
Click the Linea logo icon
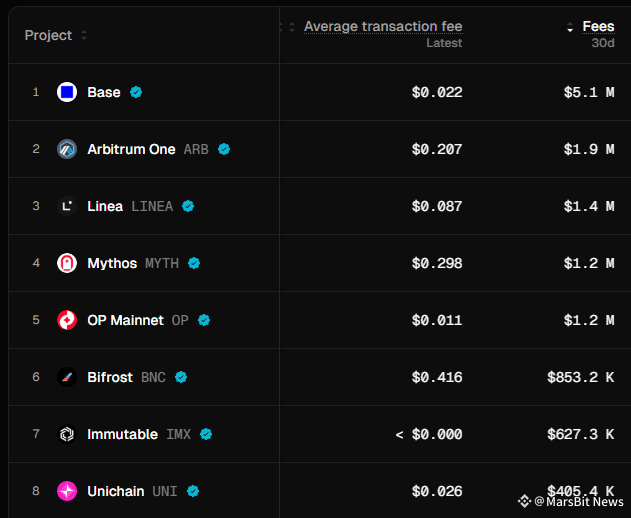point(67,206)
